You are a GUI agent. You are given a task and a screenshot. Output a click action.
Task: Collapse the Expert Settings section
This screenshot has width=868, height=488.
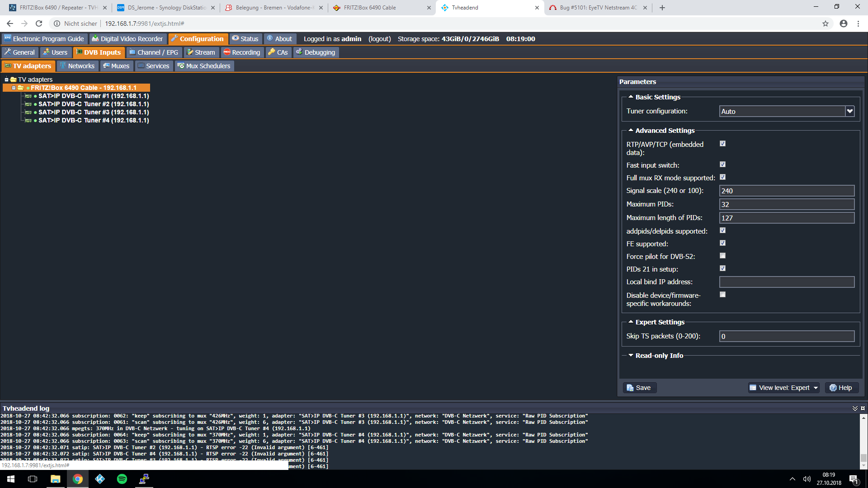631,322
